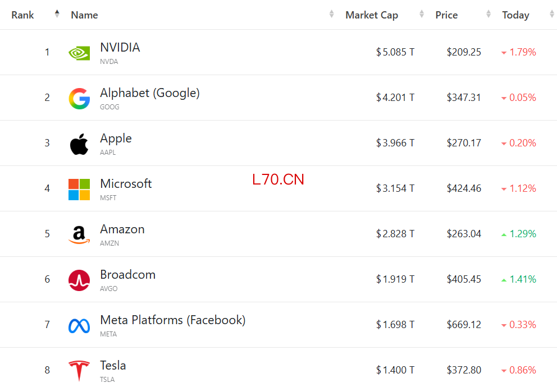The height and width of the screenshot is (392, 557).
Task: Sort by Today column sort arrows
Action: coord(552,14)
